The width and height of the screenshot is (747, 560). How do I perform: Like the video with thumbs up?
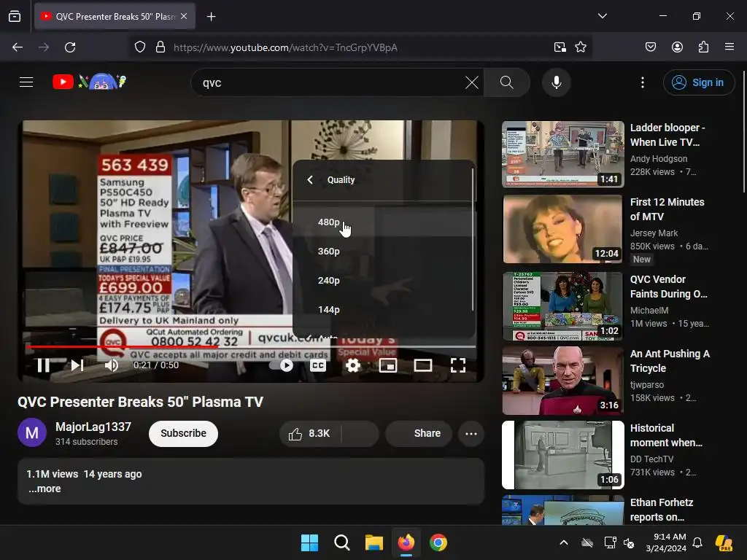tap(309, 433)
